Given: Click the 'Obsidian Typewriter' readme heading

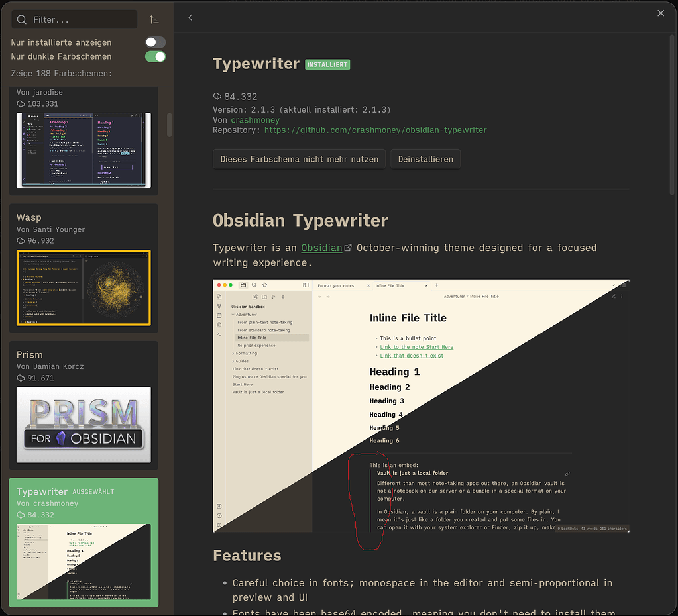Looking at the screenshot, I should [300, 220].
